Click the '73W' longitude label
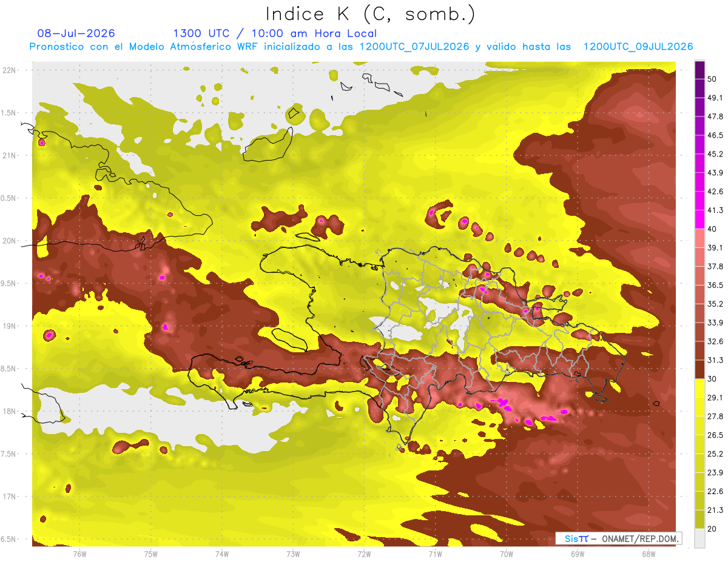The width and height of the screenshot is (728, 562). tap(293, 554)
